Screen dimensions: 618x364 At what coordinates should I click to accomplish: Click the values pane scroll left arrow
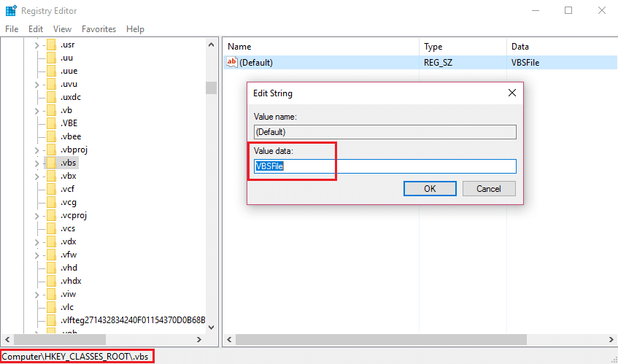229,339
